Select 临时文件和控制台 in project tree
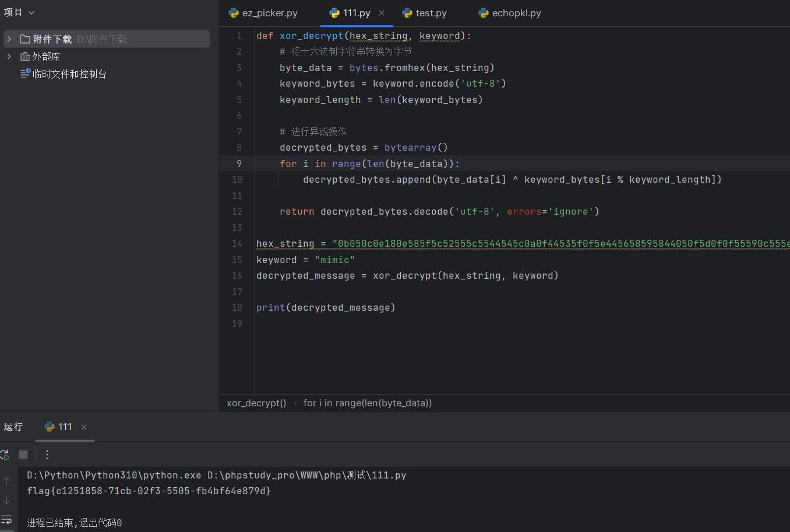The height and width of the screenshot is (532, 790). pos(69,74)
